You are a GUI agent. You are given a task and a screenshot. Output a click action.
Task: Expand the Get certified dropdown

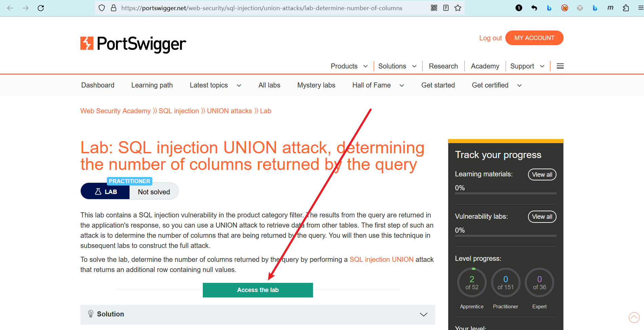tap(496, 85)
